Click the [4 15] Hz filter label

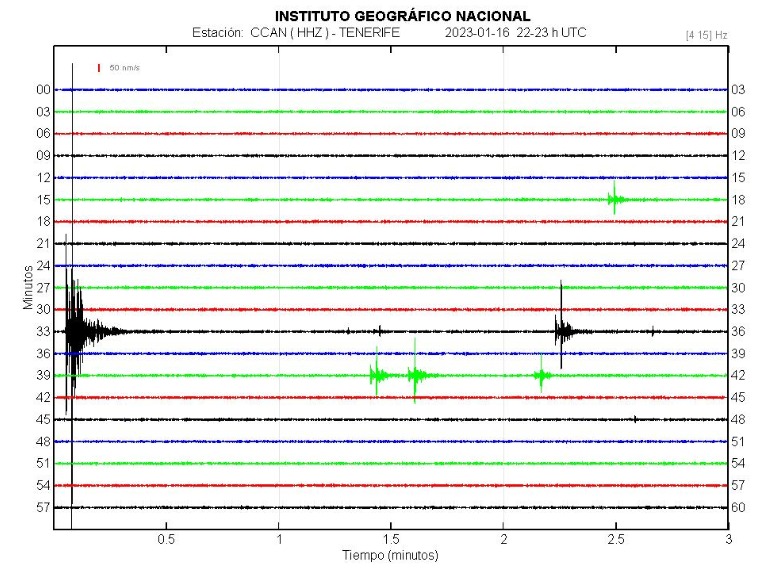706,35
